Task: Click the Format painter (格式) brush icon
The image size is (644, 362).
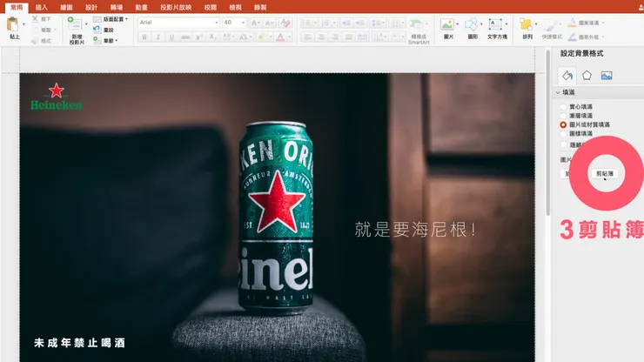Action: 35,41
